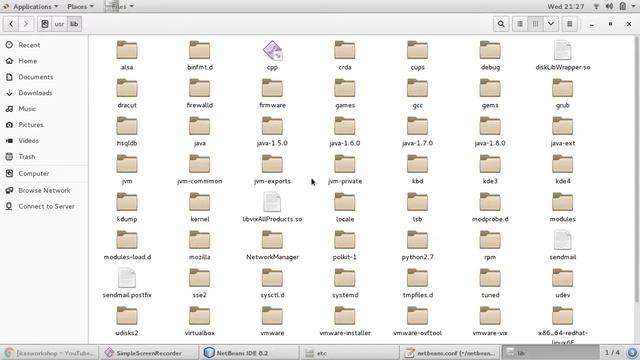Viewport: 640px width, 360px height.
Task: Select the 'usr' path segment
Action: 59,24
